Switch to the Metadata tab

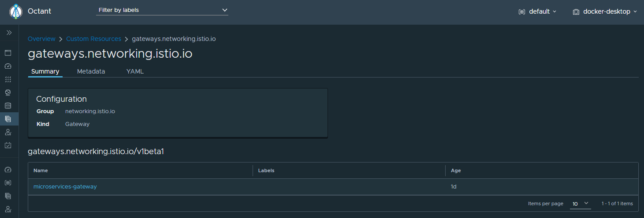[x=91, y=71]
